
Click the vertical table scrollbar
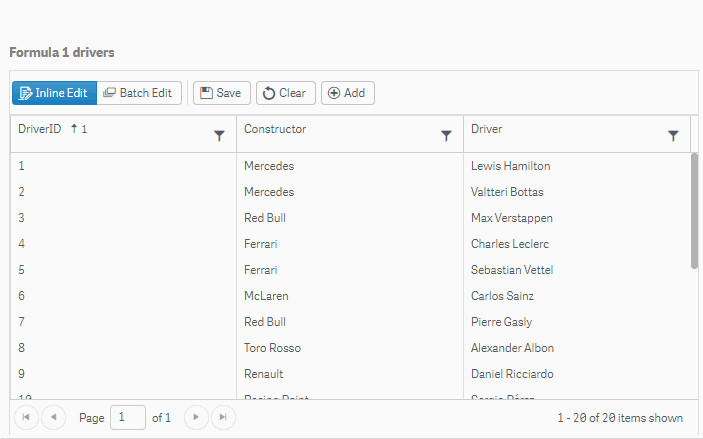pyautogui.click(x=694, y=210)
